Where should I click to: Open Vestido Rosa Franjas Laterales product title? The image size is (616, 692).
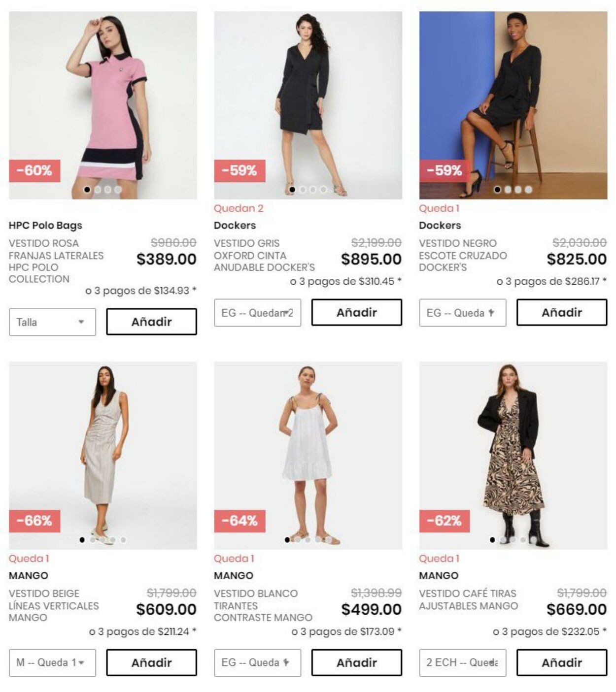click(x=56, y=261)
